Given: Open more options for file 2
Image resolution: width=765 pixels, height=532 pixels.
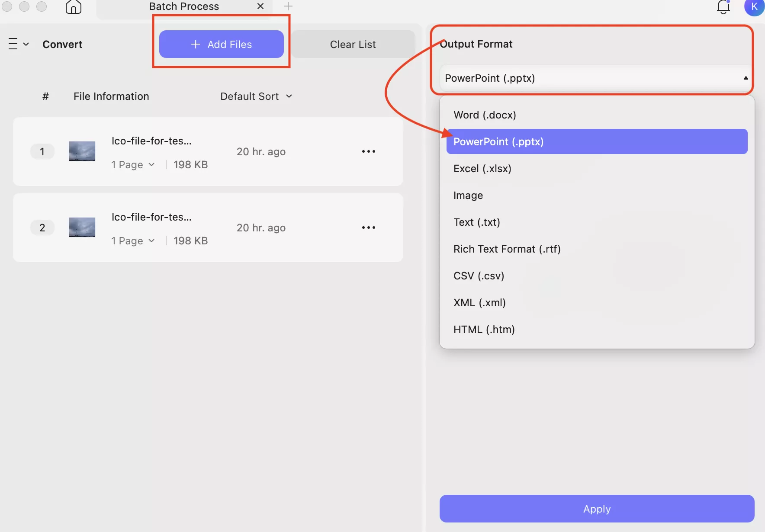Looking at the screenshot, I should (368, 228).
